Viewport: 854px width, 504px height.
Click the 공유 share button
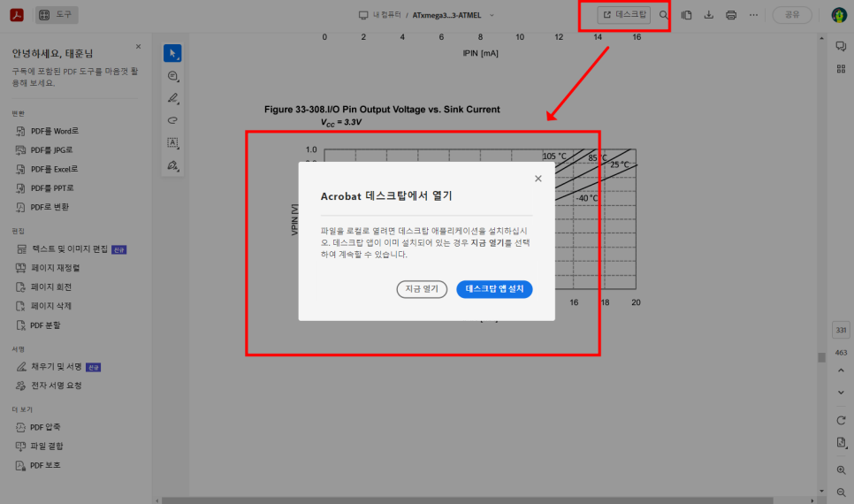(x=792, y=15)
